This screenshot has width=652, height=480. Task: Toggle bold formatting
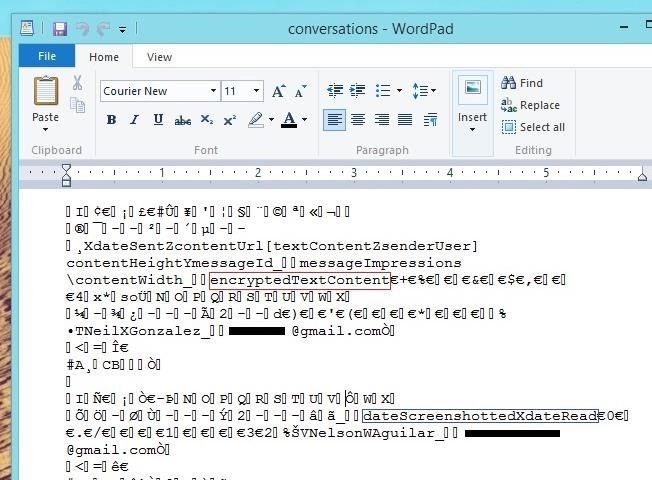[111, 120]
